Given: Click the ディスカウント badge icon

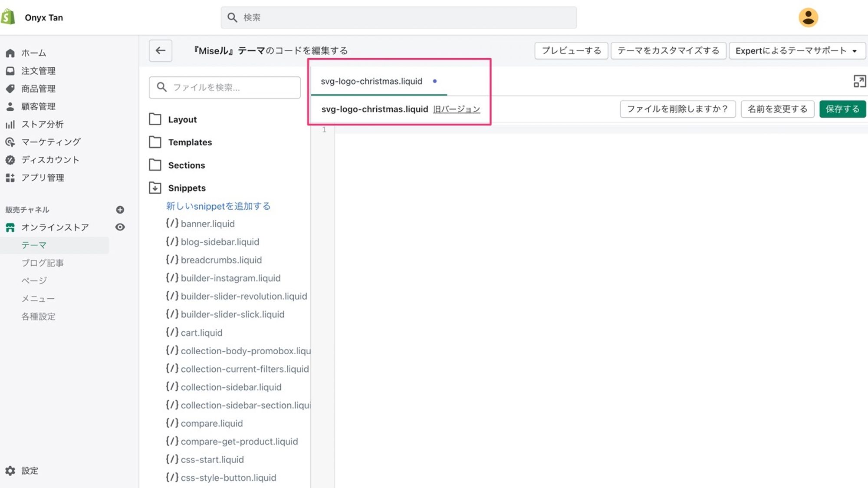Looking at the screenshot, I should click(x=10, y=160).
